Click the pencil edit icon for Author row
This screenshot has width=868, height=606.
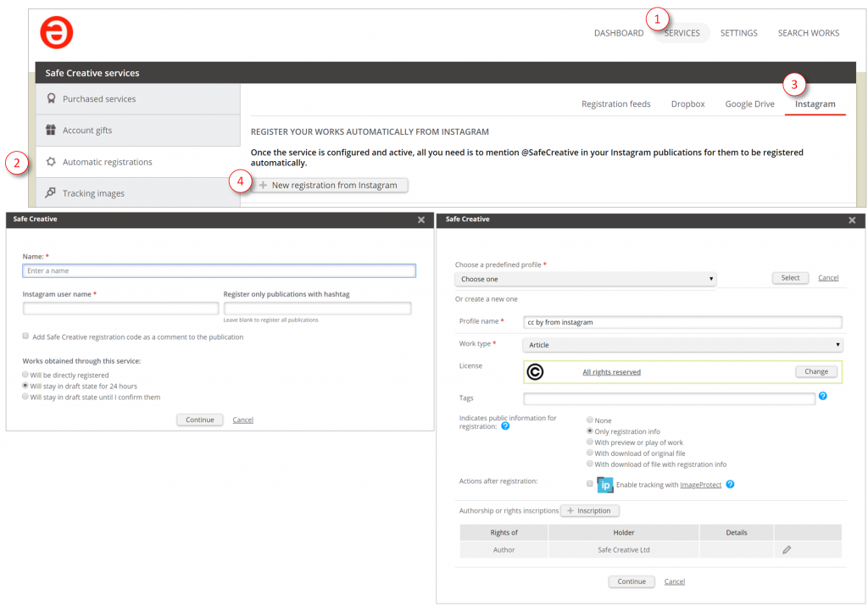pos(787,550)
